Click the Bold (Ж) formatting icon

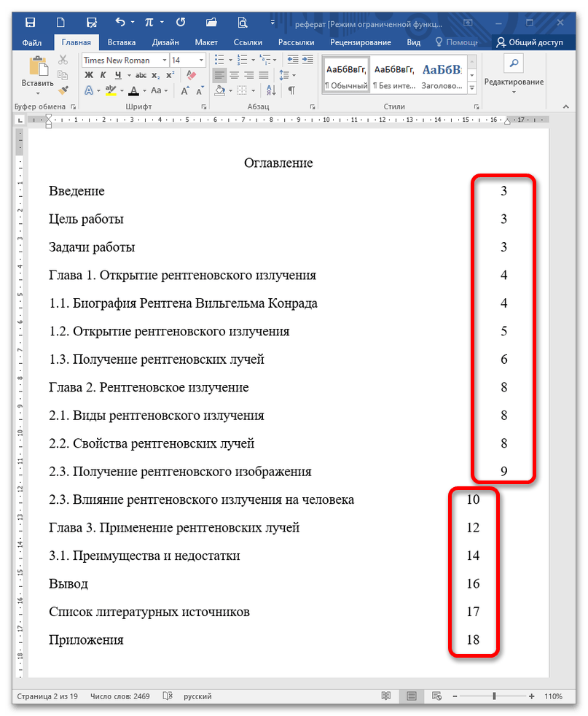89,75
